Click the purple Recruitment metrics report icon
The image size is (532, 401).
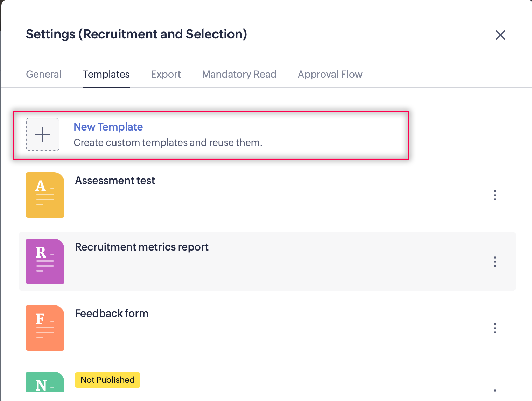pyautogui.click(x=45, y=261)
